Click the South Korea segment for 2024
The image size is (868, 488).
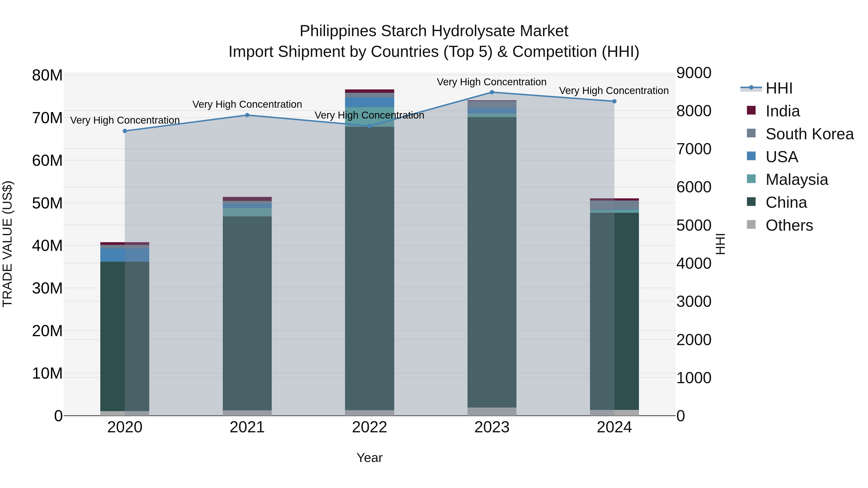click(x=614, y=205)
